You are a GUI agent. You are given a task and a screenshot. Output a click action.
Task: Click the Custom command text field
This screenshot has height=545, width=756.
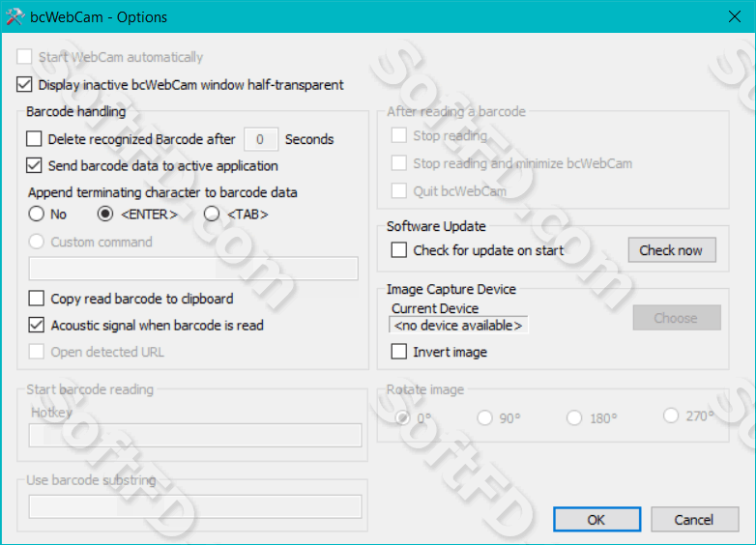tap(193, 269)
